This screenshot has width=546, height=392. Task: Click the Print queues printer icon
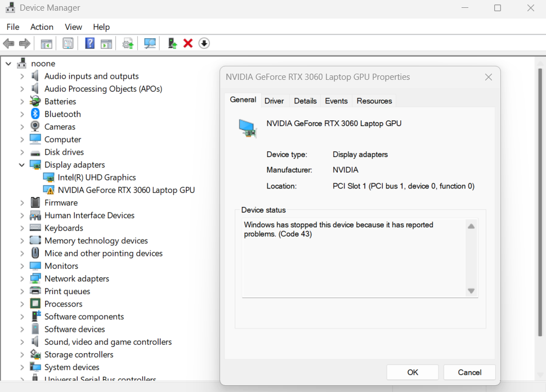pos(35,291)
